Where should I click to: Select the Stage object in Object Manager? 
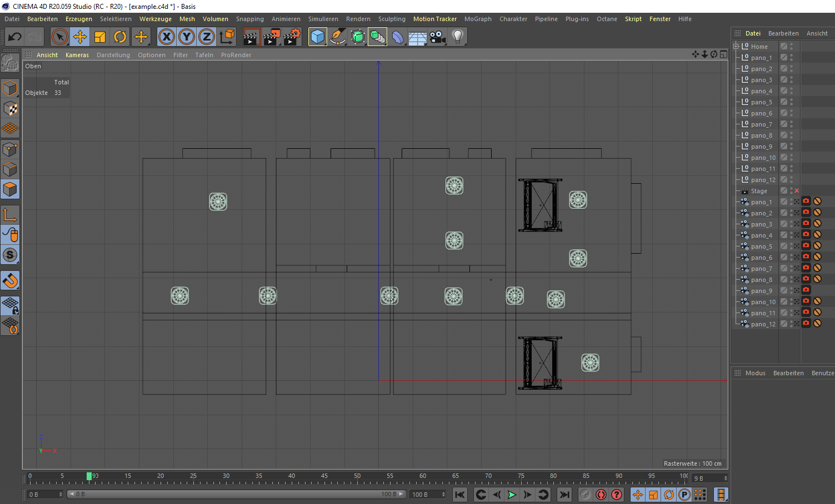[x=759, y=191]
